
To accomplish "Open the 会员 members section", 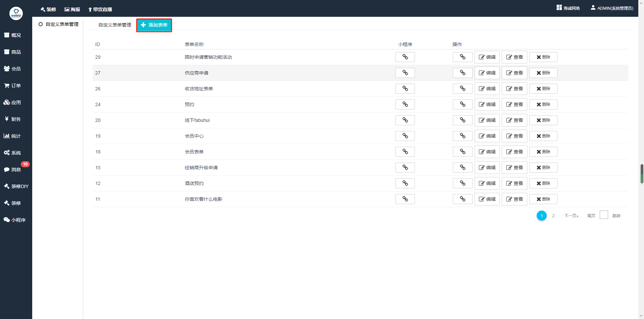I will (12, 69).
